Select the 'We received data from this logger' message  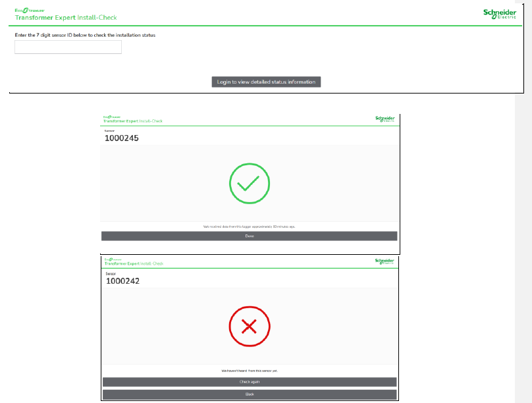click(x=250, y=227)
